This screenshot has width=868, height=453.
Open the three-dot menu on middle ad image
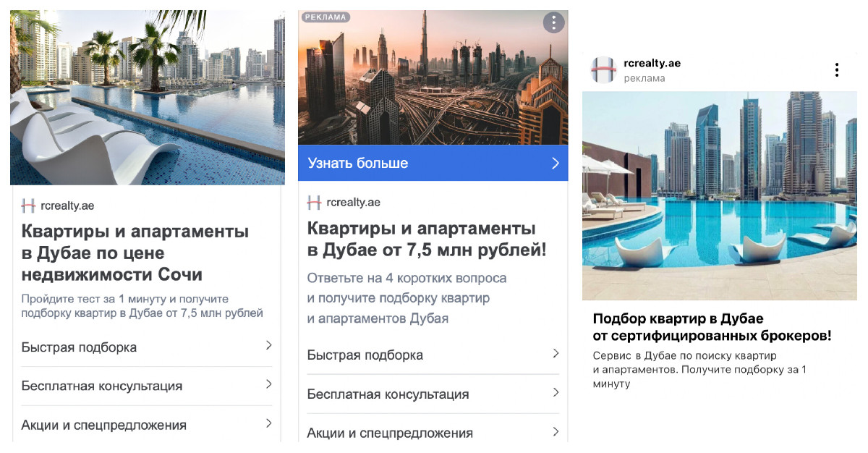[x=553, y=22]
